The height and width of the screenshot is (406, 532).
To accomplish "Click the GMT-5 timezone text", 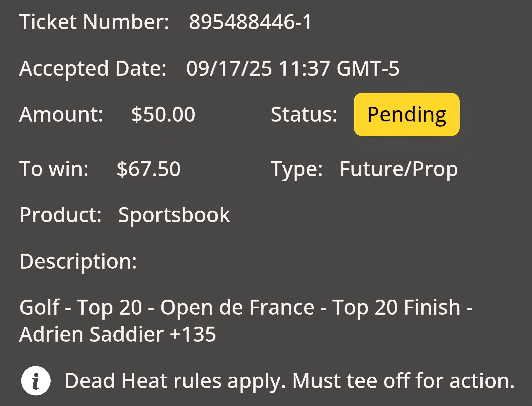I will point(368,68).
